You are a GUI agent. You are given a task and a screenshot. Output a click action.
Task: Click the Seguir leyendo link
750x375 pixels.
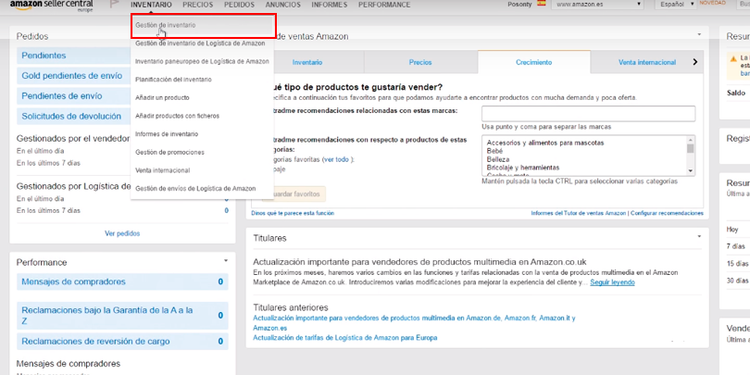click(x=612, y=282)
